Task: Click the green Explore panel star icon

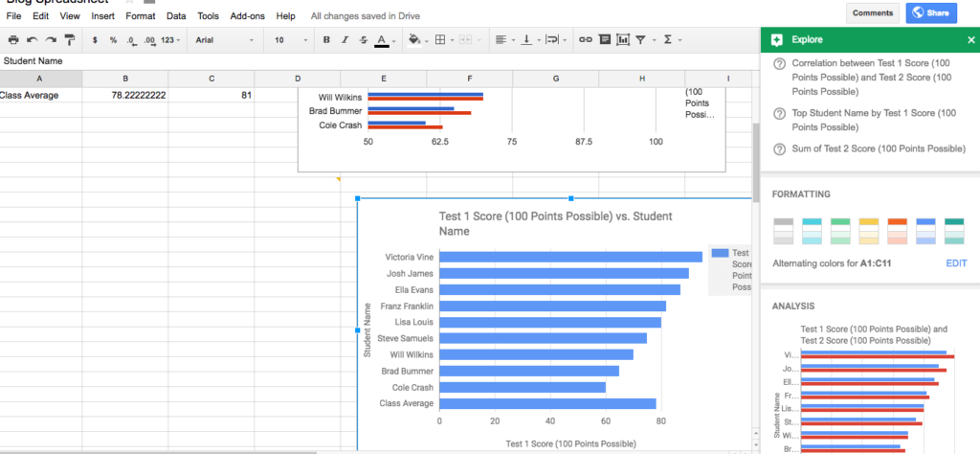Action: click(776, 40)
